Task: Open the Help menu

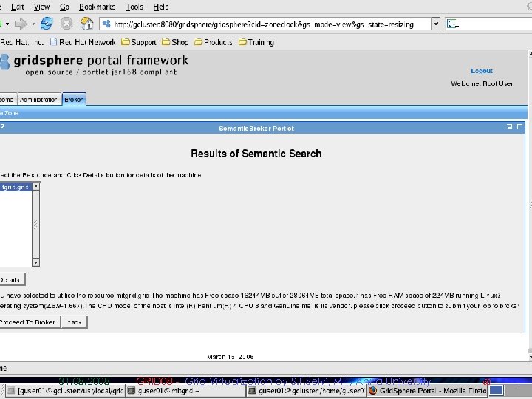Action: pos(161,7)
